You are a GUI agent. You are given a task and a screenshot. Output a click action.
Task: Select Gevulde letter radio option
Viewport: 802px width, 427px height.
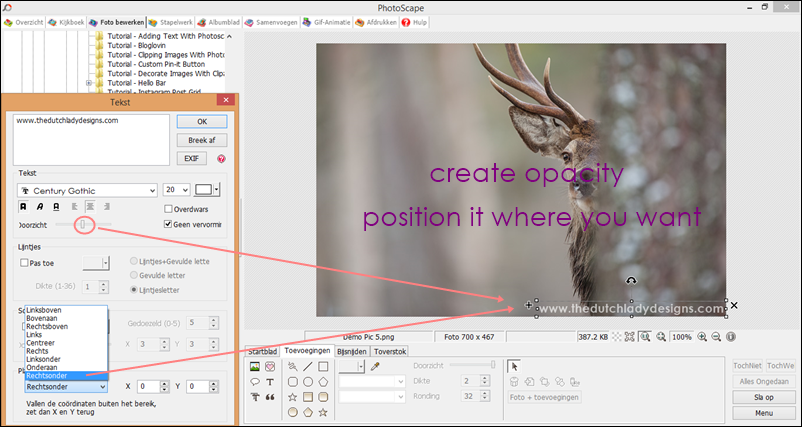pos(134,276)
